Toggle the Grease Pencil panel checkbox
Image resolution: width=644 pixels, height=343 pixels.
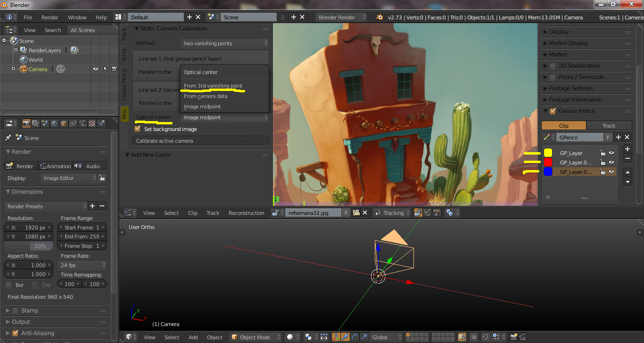[x=553, y=111]
